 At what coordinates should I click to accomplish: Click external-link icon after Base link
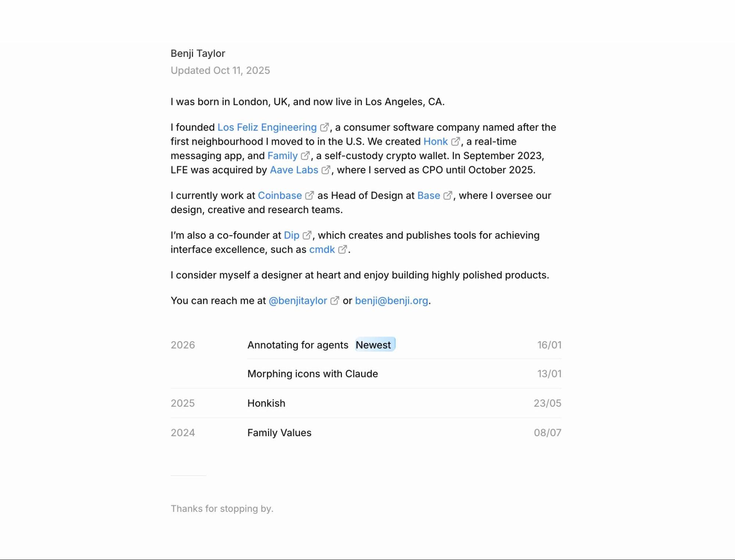(x=447, y=195)
